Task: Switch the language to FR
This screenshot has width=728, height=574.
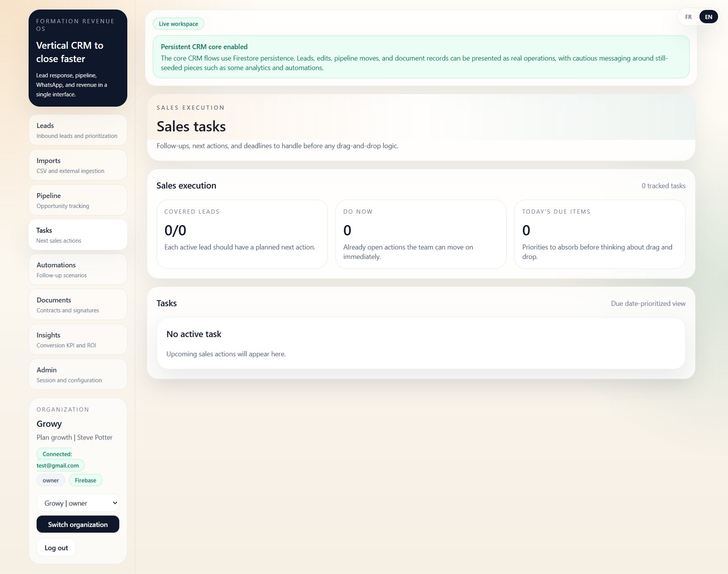Action: point(688,17)
